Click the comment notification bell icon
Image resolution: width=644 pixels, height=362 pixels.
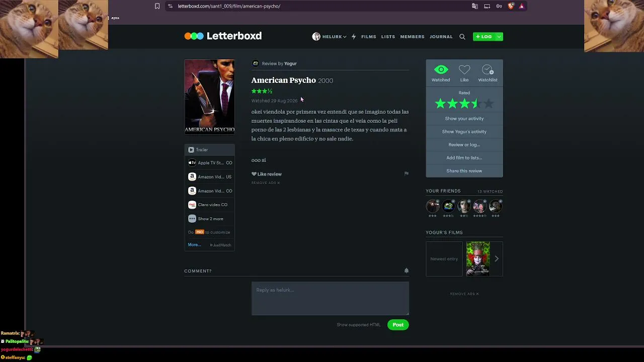coord(407,270)
